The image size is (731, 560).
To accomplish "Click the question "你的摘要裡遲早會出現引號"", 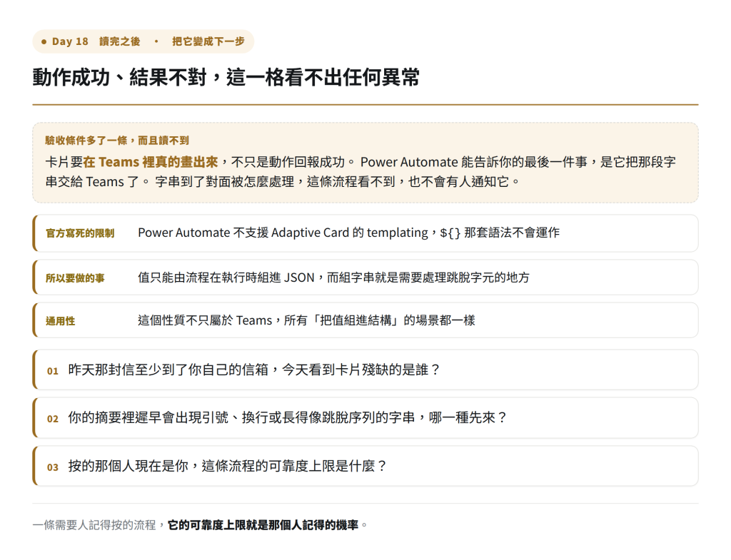I will click(148, 417).
